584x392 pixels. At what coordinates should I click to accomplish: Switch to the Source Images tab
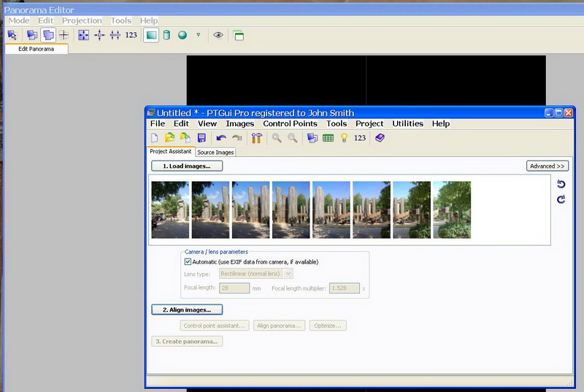(x=215, y=153)
